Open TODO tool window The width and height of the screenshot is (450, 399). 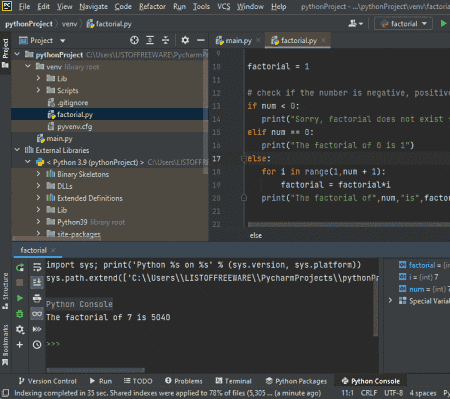[x=138, y=381]
